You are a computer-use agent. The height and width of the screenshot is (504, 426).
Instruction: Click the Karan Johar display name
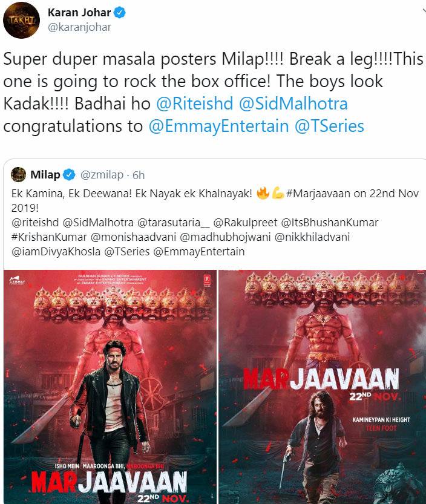coord(79,13)
